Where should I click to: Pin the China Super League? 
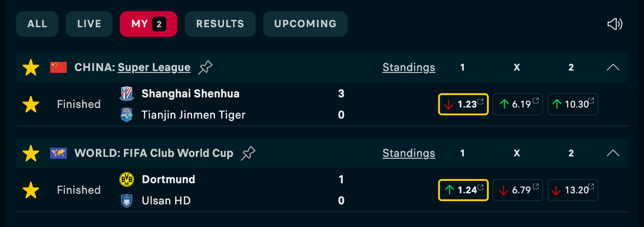[205, 68]
